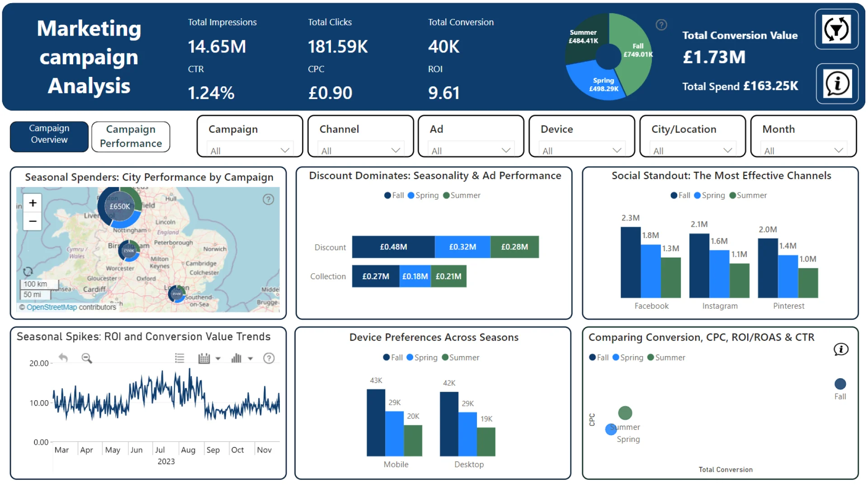Select the Discount £0.48M Fall bar
The image size is (868, 488).
(x=393, y=247)
